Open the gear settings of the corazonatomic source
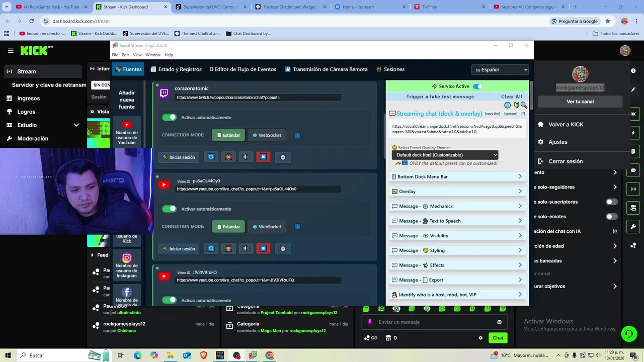This screenshot has height=362, width=644. (283, 157)
